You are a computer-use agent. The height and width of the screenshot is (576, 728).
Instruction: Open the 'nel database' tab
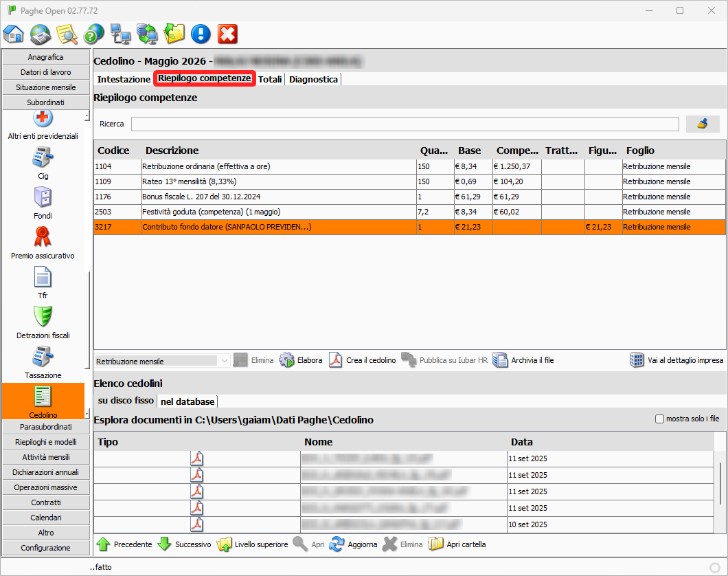187,401
